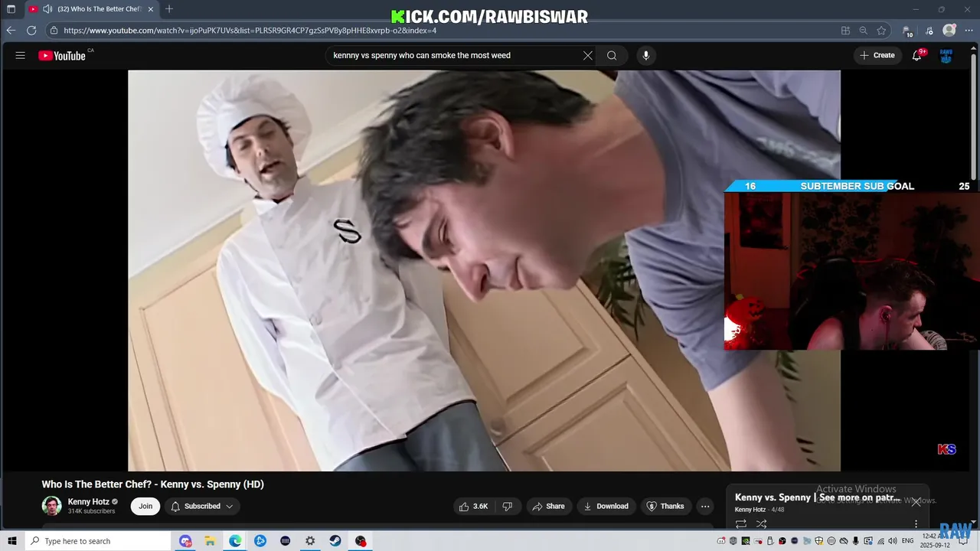Select the browser address bar URL
This screenshot has height=551, width=980.
pyautogui.click(x=250, y=31)
